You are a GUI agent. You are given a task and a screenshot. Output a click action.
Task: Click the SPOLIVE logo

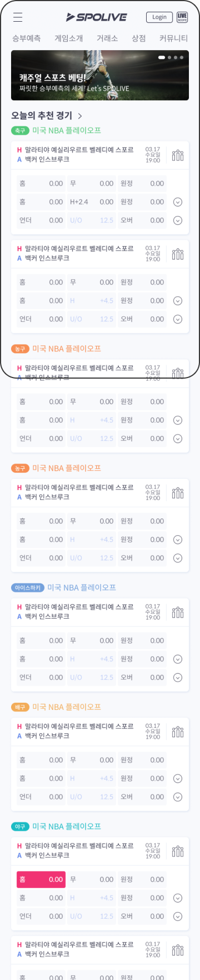tap(97, 17)
